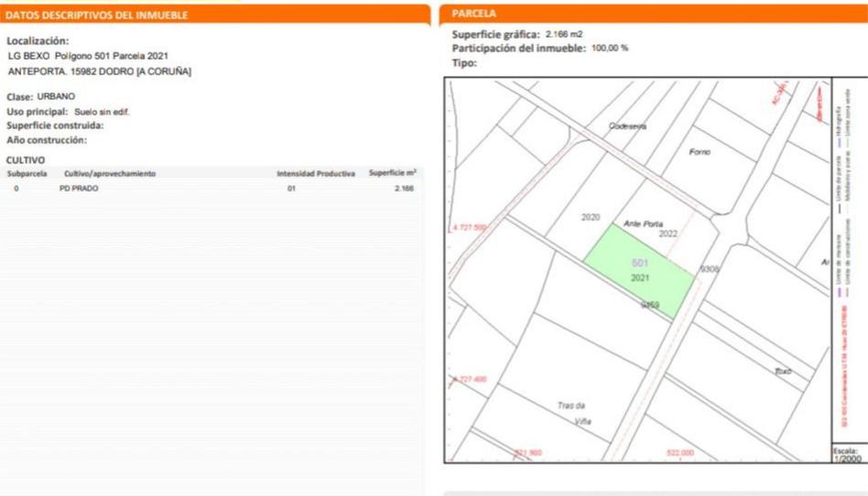Click the Intensidad Productiva column header

[315, 173]
